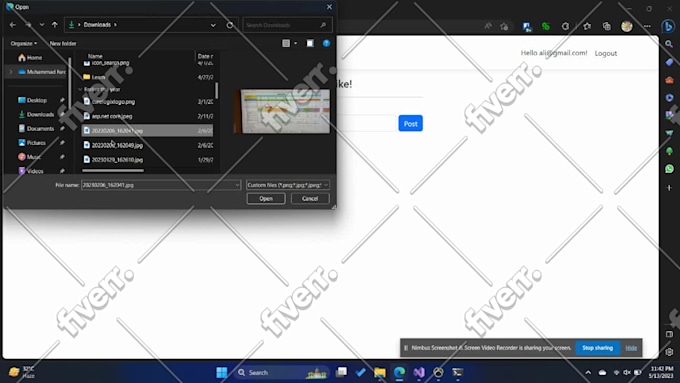Open the Bing chat sidebar icon
Screen dimensions: 680x383
[668, 26]
